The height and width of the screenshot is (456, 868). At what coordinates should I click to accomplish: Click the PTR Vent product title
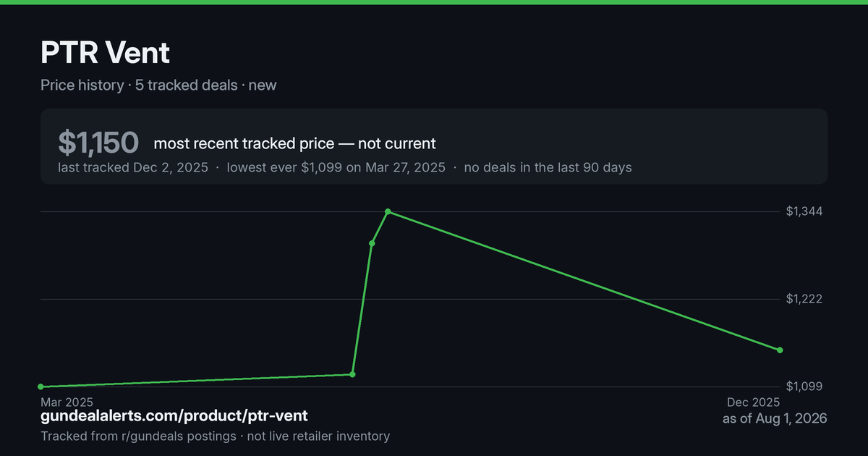pyautogui.click(x=105, y=53)
